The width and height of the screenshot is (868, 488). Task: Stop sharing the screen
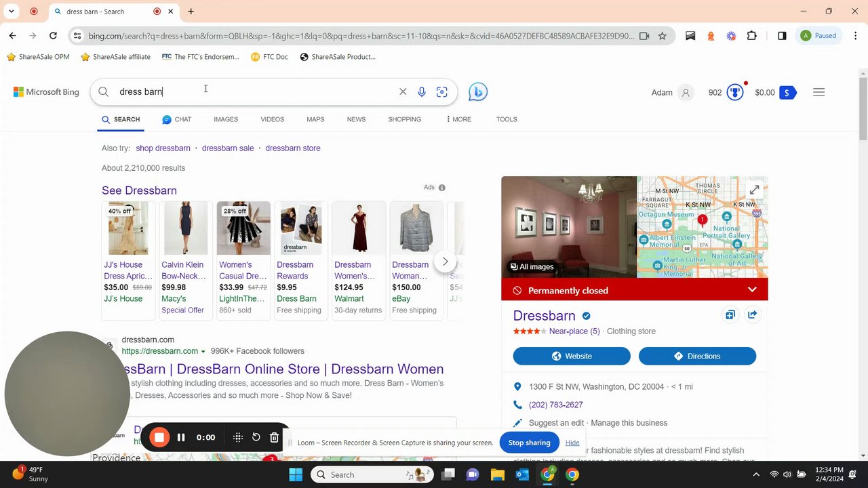point(529,443)
